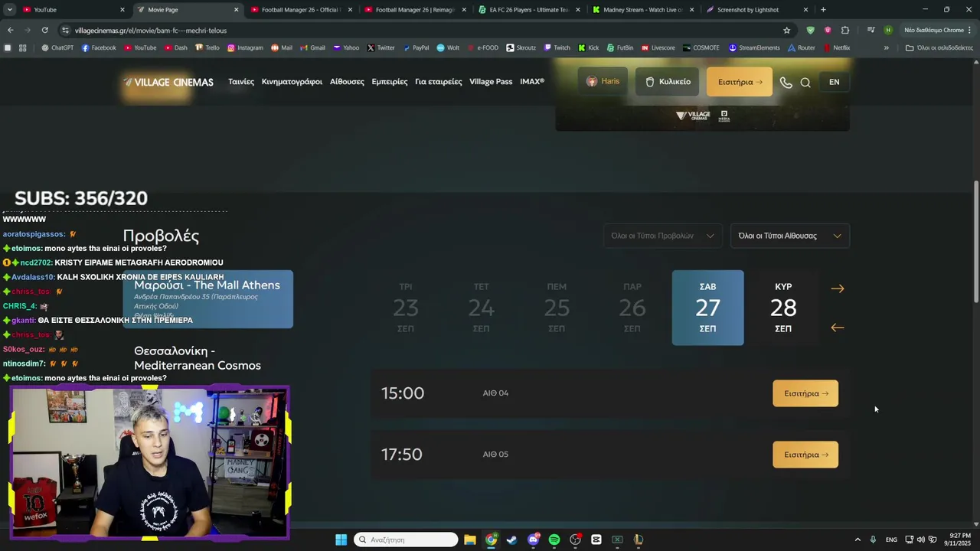Open the site search magnifier icon
The image size is (980, 551).
805,83
